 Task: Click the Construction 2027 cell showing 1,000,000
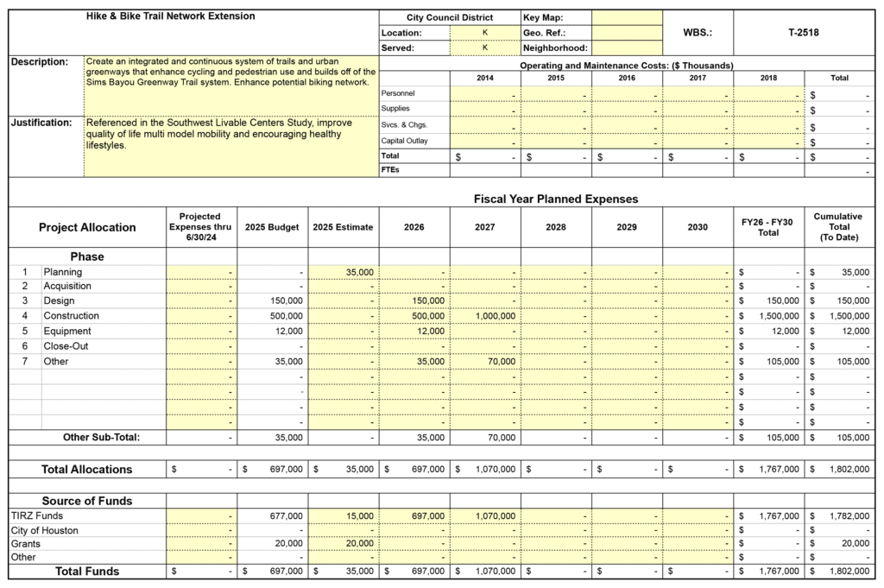(x=484, y=317)
